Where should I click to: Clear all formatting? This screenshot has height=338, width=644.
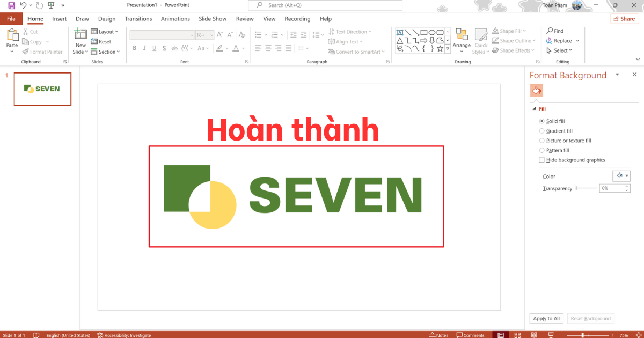(243, 35)
